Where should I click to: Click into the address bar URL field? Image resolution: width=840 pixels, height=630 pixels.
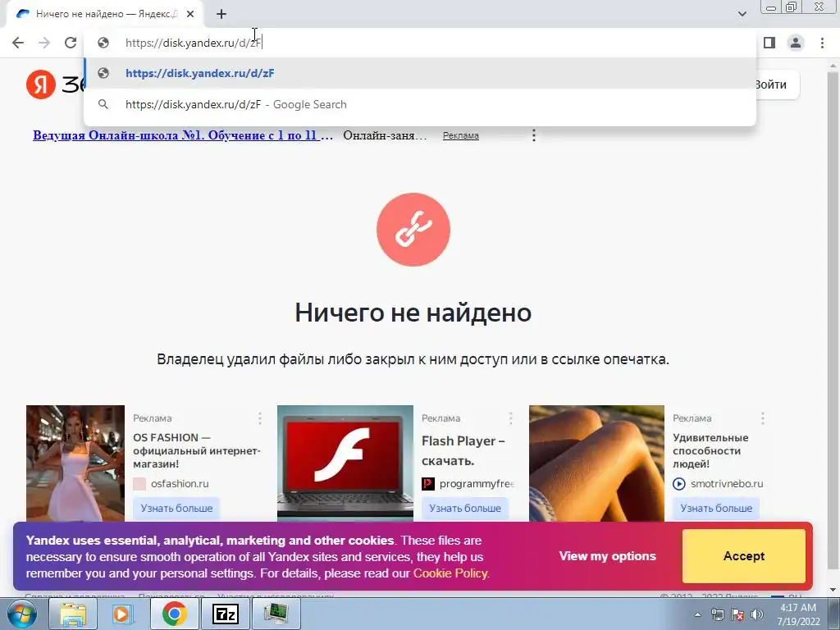click(420, 43)
